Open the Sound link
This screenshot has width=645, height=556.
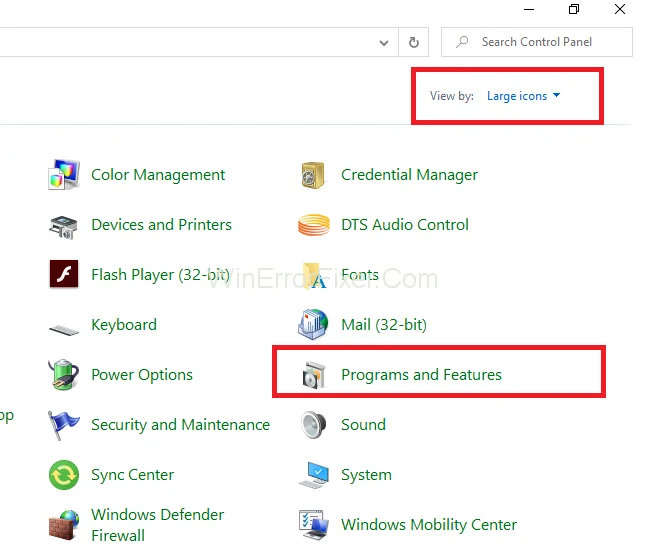tap(363, 425)
